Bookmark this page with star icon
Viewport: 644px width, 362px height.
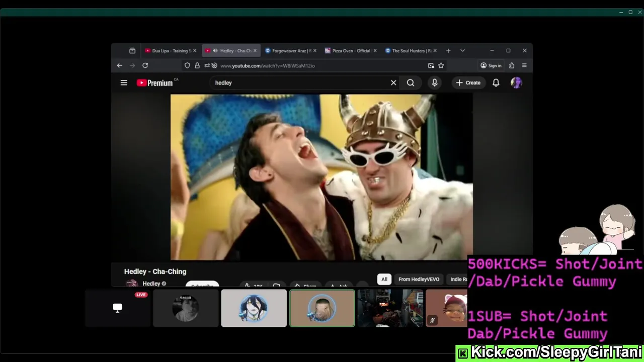point(441,65)
